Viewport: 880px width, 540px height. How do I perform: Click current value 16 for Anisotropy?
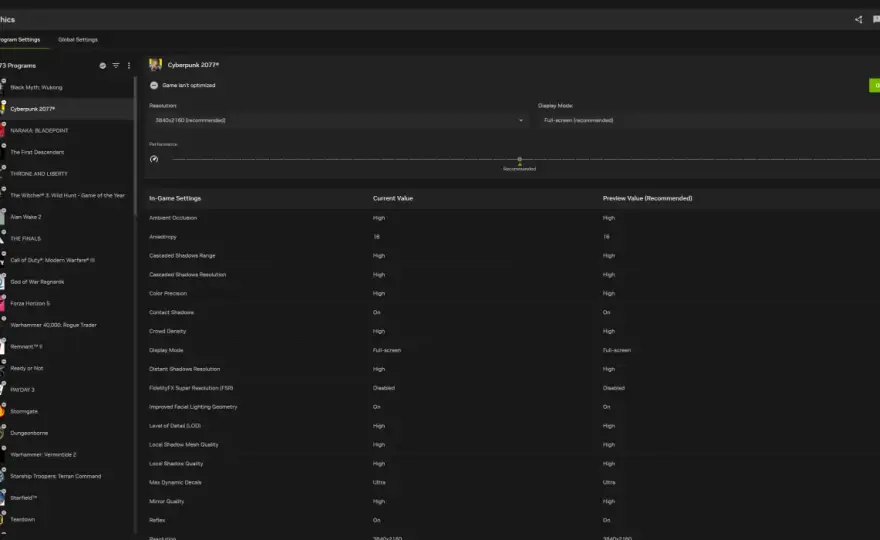pyautogui.click(x=377, y=237)
